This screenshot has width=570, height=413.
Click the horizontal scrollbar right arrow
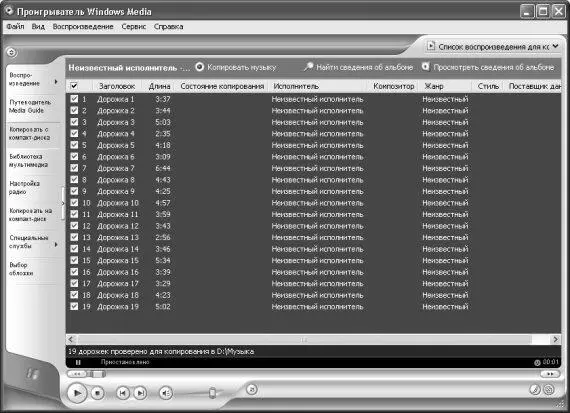tap(555, 339)
